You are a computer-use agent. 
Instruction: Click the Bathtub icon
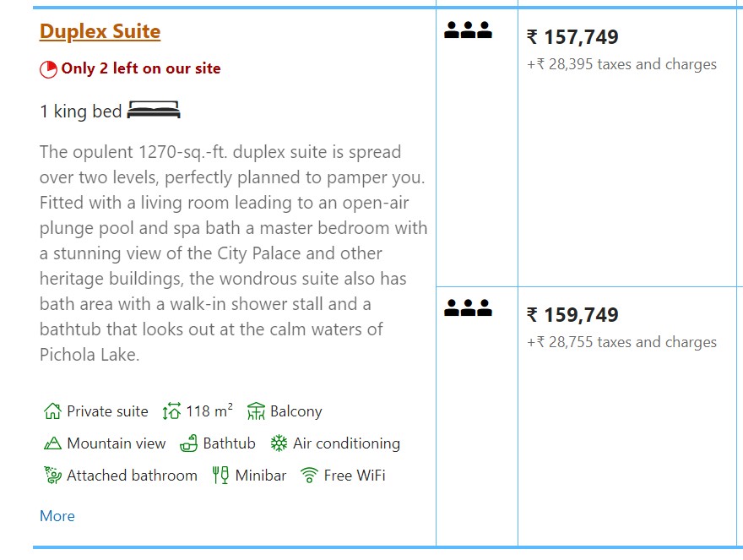(x=190, y=443)
